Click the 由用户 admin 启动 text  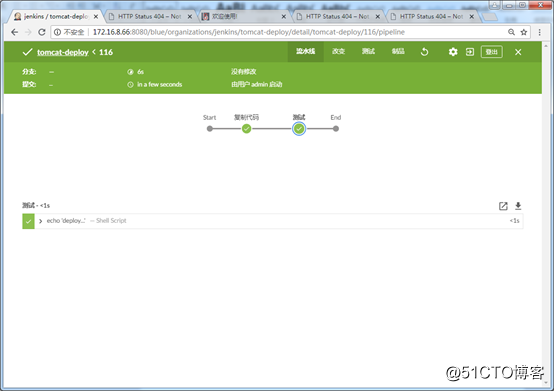257,84
